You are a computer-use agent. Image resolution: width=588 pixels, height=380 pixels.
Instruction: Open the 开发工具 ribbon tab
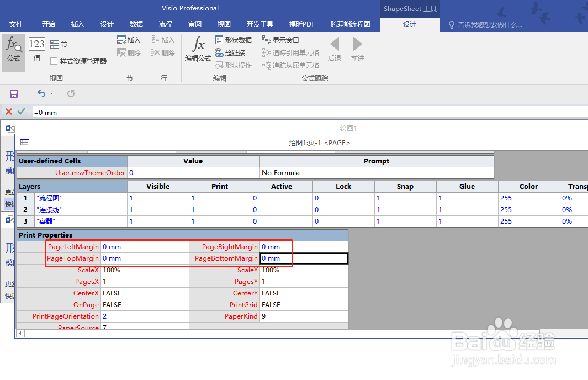pyautogui.click(x=260, y=24)
